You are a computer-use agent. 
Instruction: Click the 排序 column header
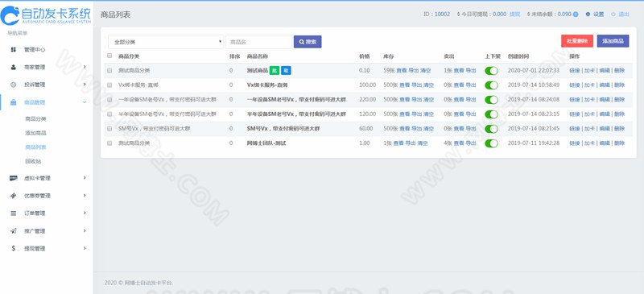(x=234, y=56)
